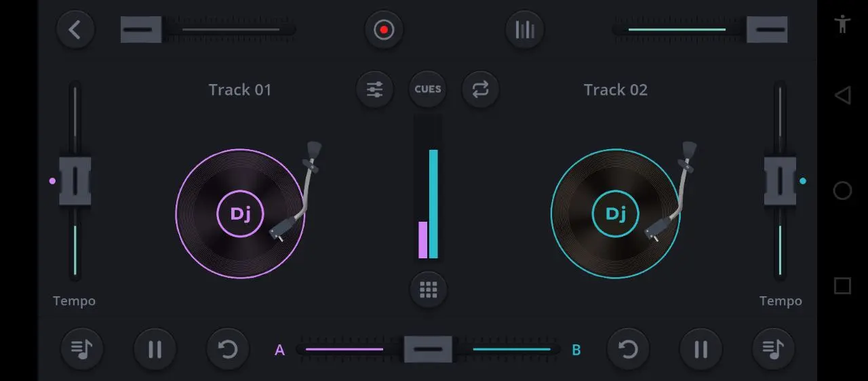This screenshot has width=868, height=381.
Task: Start recording with the red record button
Action: pos(384,30)
